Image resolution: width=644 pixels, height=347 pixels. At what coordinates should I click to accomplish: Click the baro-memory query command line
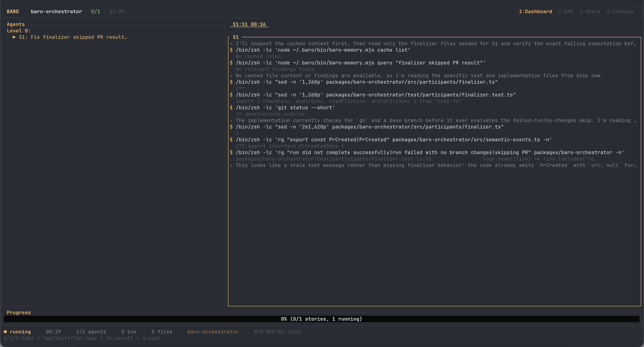(x=360, y=63)
